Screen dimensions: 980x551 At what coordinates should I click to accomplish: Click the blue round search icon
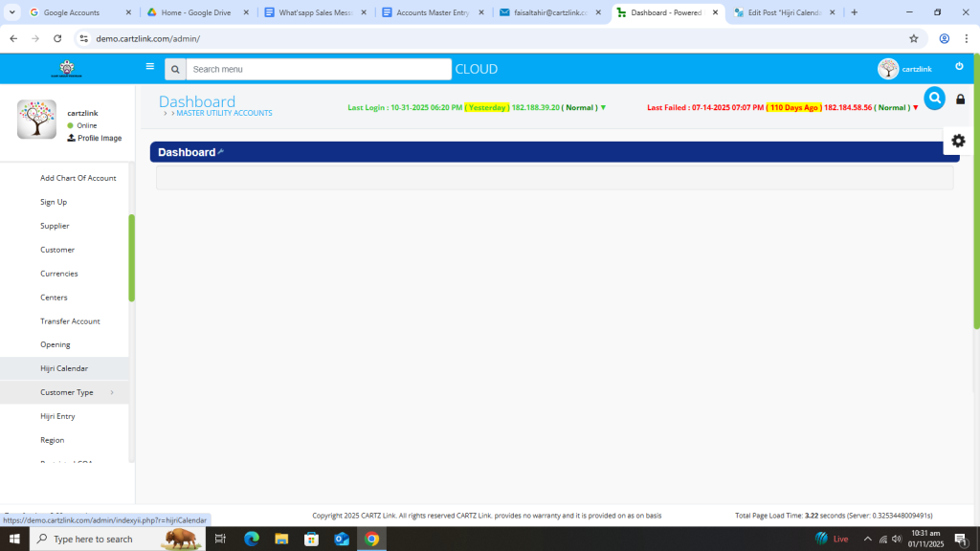pyautogui.click(x=935, y=99)
